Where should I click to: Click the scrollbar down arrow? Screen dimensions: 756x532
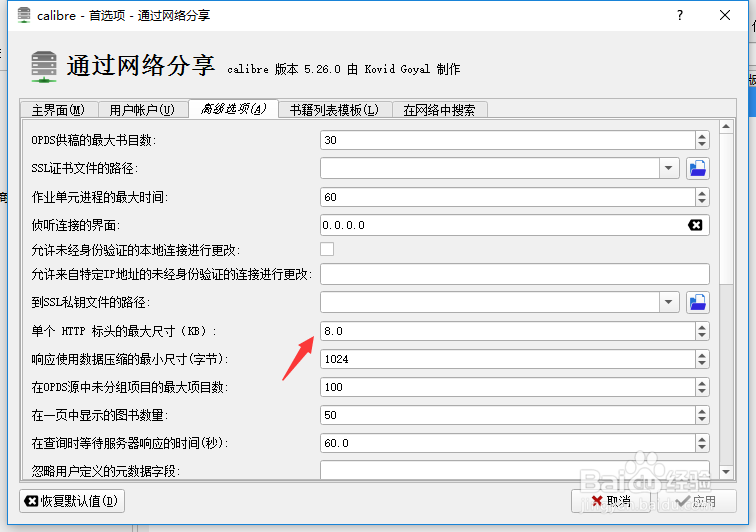pos(726,472)
